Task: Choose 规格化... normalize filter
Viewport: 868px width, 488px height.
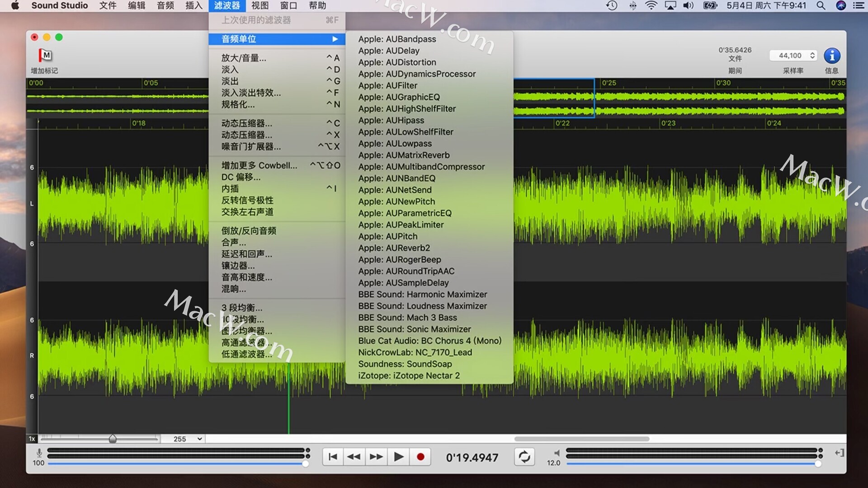Action: (277, 104)
